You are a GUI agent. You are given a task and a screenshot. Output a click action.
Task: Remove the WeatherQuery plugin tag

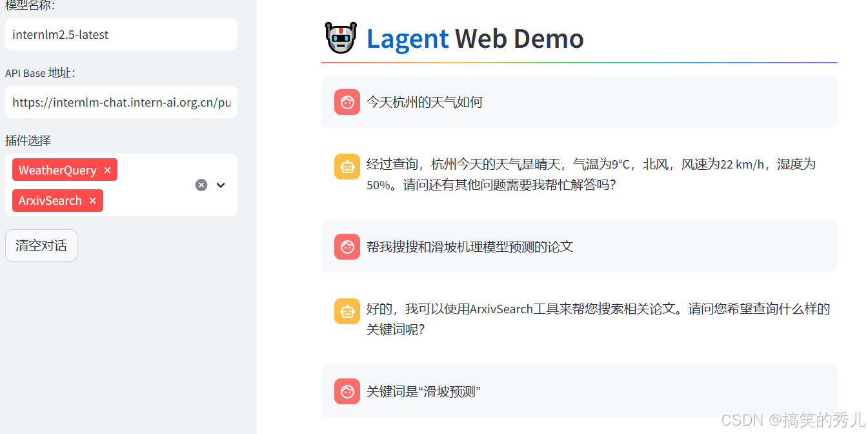(x=107, y=170)
